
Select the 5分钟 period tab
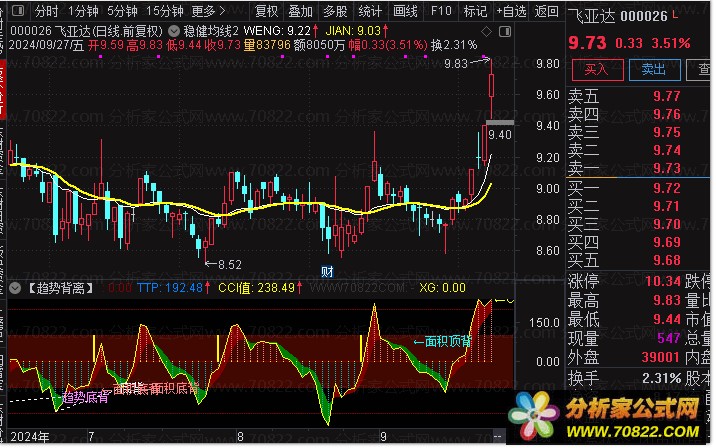pyautogui.click(x=122, y=11)
